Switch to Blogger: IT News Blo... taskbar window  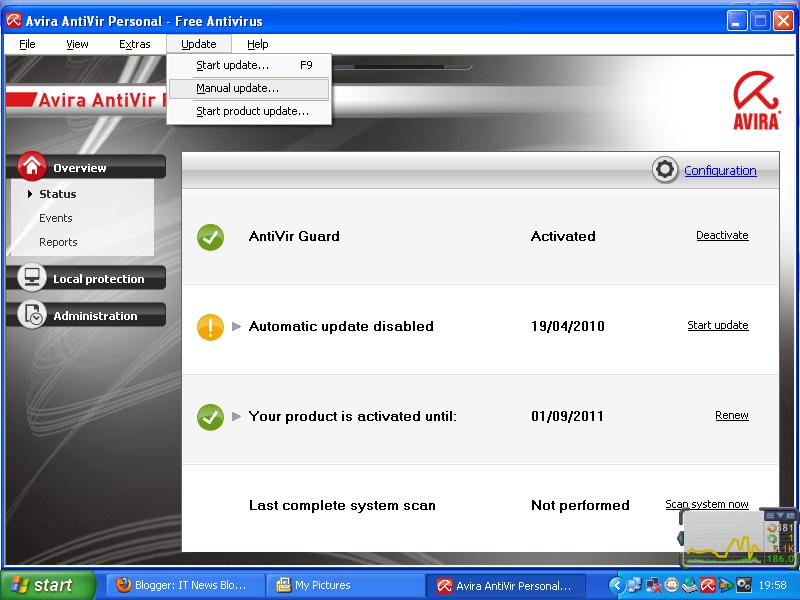tap(185, 585)
